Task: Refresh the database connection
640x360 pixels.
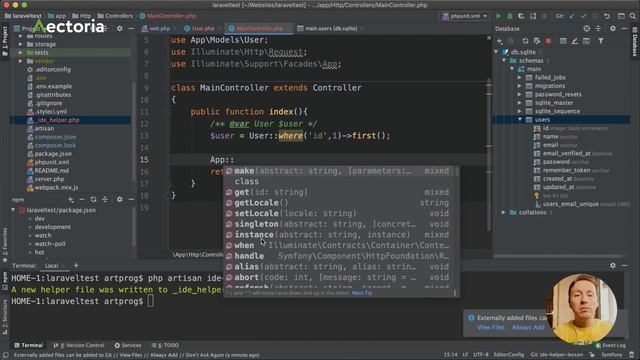Action: (525, 41)
